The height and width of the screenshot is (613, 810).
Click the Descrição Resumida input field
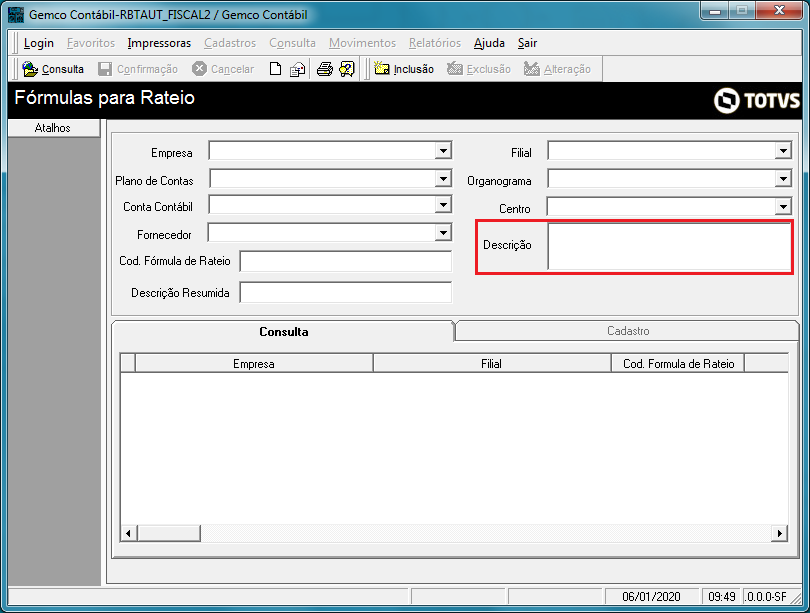346,292
